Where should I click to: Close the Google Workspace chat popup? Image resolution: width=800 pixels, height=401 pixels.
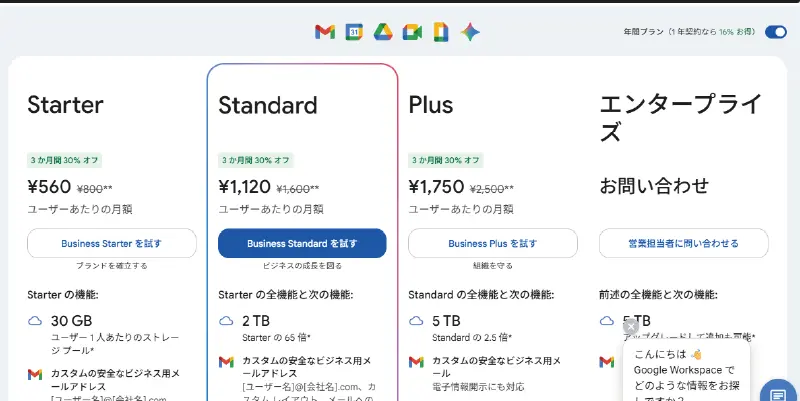630,326
